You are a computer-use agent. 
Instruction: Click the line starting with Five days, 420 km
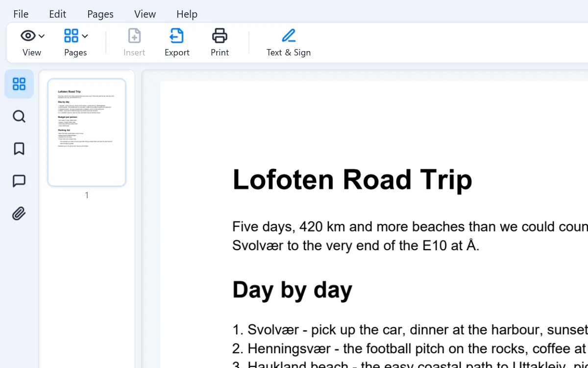tap(410, 227)
